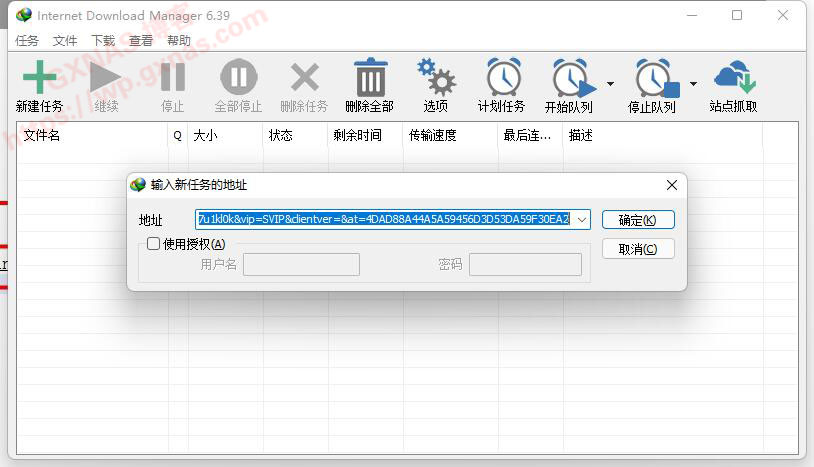The image size is (814, 467).
Task: Sort by the 文件名 column header
Action: pyautogui.click(x=90, y=136)
